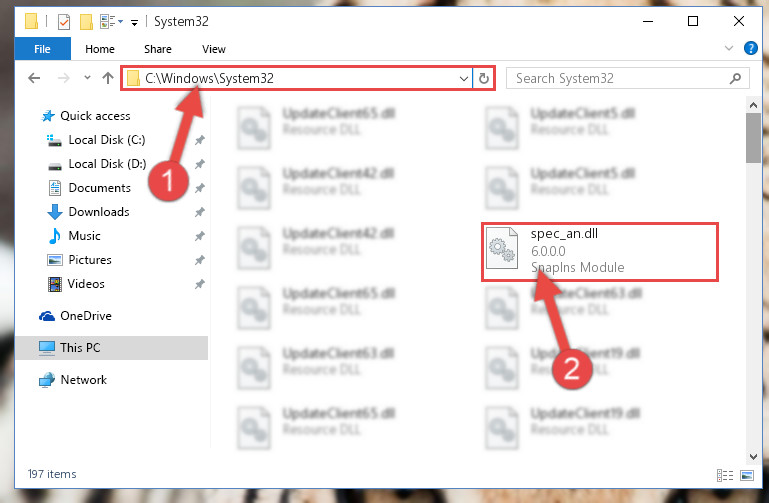This screenshot has width=769, height=503.
Task: Expand the address bar history dropdown
Action: tap(463, 78)
